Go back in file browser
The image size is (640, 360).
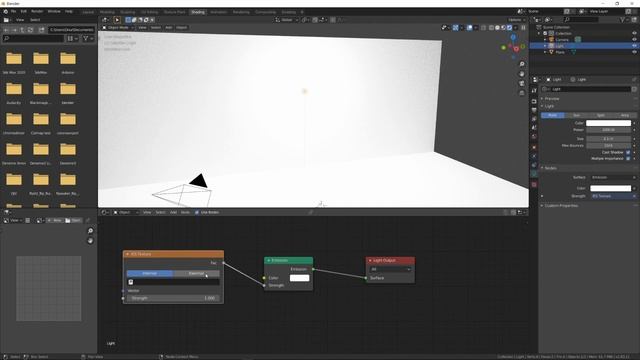point(6,30)
